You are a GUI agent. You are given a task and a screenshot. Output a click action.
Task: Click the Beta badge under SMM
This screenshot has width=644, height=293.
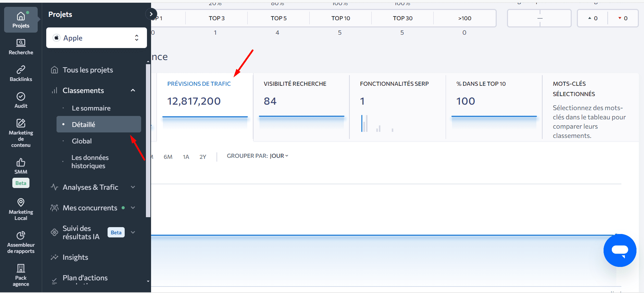click(x=21, y=183)
